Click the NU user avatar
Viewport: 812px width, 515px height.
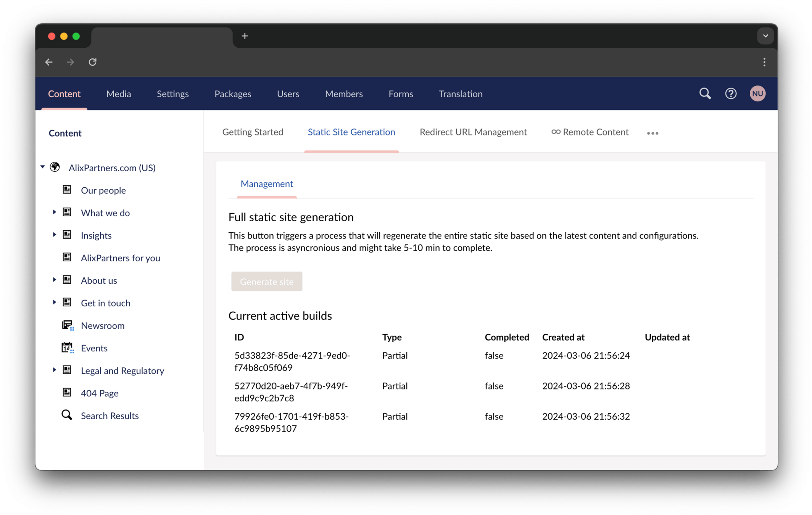(x=757, y=93)
